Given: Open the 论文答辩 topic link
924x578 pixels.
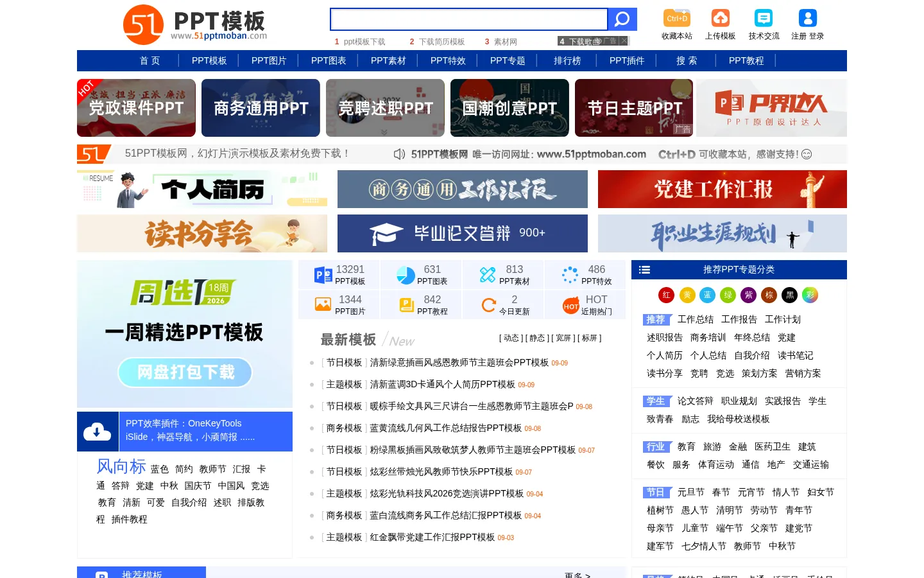Looking at the screenshot, I should tap(696, 401).
